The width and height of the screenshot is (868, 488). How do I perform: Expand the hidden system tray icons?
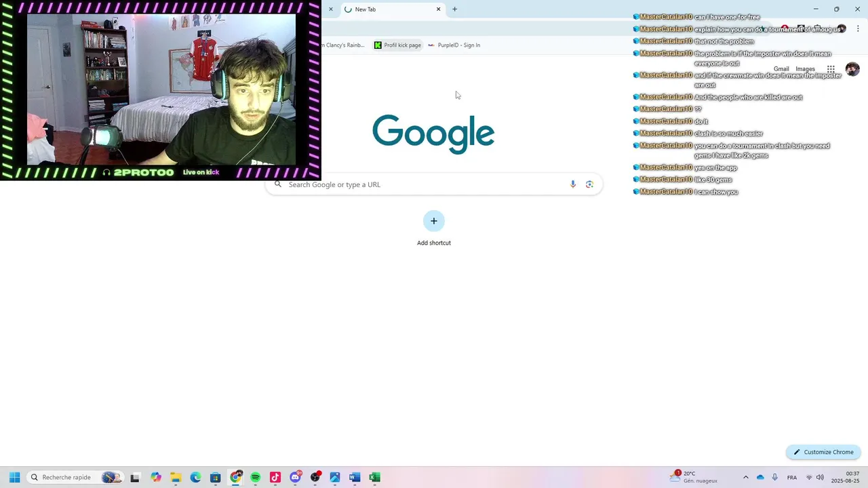tap(746, 477)
